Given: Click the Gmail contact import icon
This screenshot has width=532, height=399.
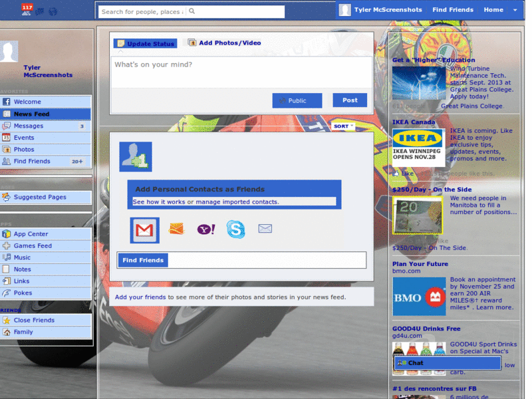Looking at the screenshot, I should point(144,230).
